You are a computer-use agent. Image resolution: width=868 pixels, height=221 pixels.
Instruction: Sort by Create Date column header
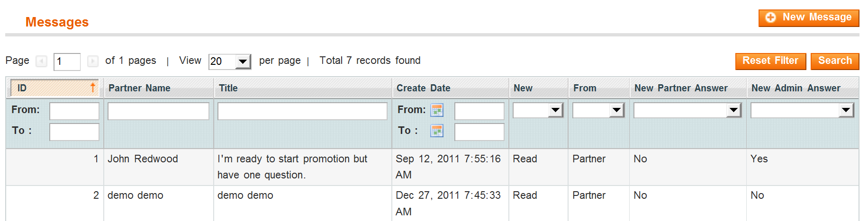[x=424, y=88]
